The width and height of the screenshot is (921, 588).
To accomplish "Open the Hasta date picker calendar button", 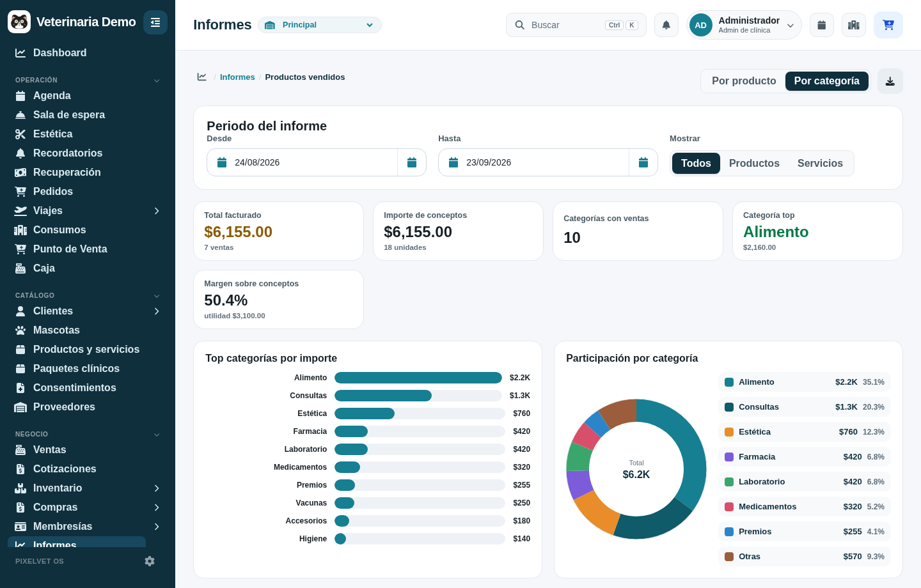I will [643, 162].
